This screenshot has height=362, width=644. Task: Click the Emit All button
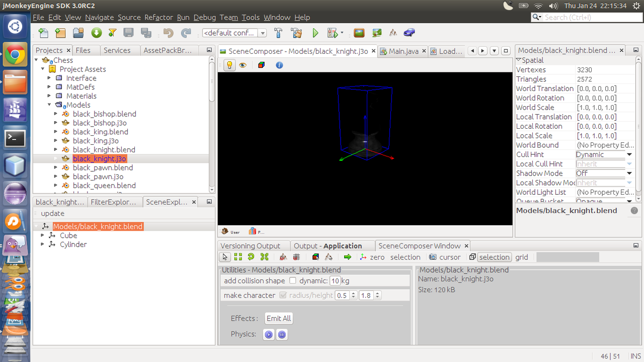pyautogui.click(x=279, y=318)
